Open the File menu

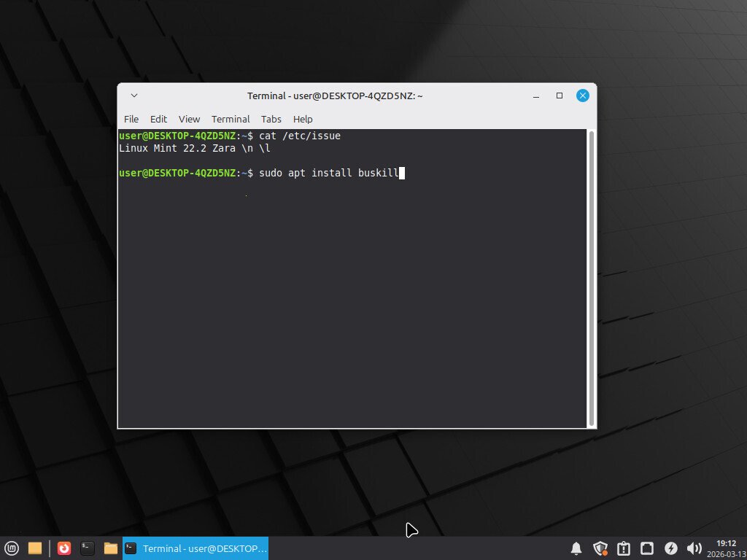pyautogui.click(x=131, y=119)
